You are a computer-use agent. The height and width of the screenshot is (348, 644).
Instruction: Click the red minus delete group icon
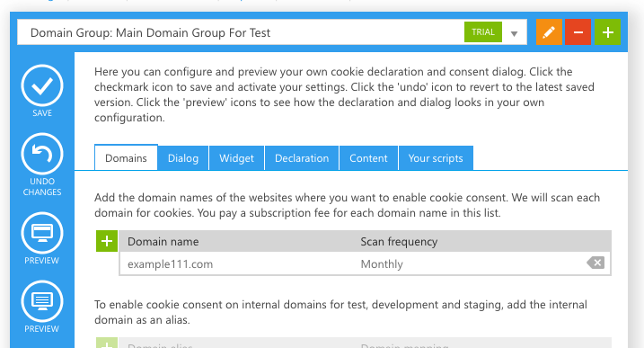[578, 32]
